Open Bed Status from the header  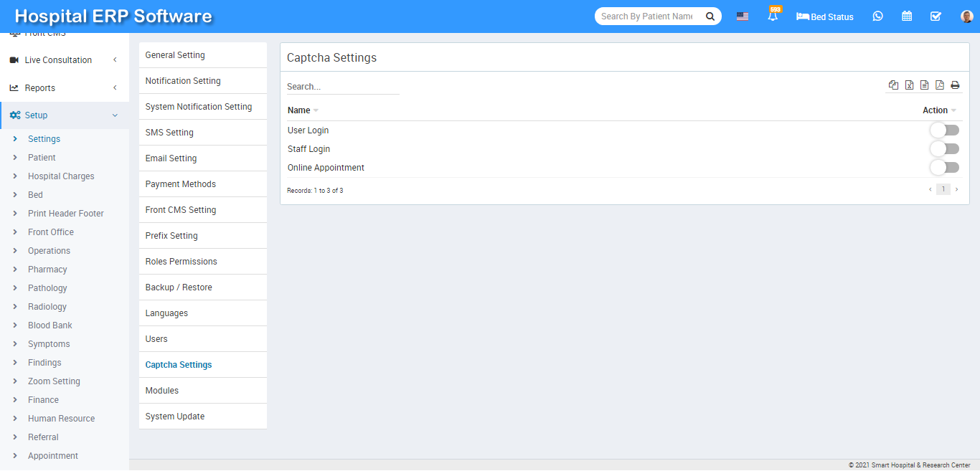(825, 16)
